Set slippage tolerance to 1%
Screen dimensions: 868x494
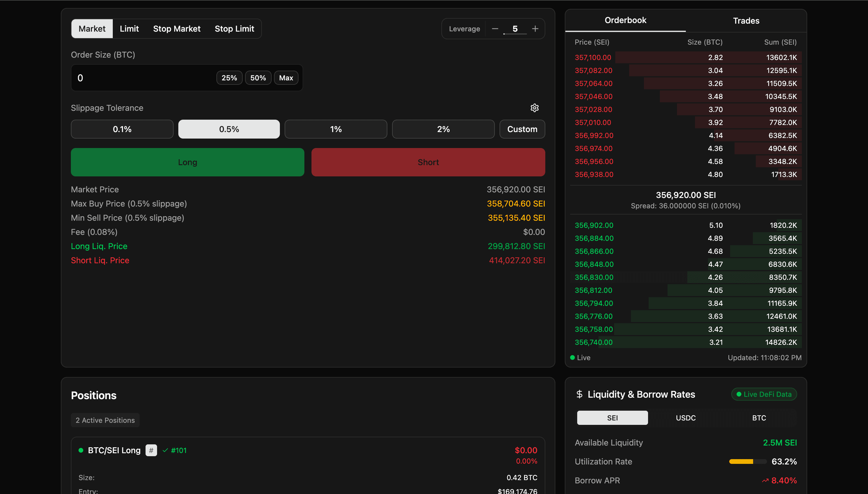tap(336, 129)
